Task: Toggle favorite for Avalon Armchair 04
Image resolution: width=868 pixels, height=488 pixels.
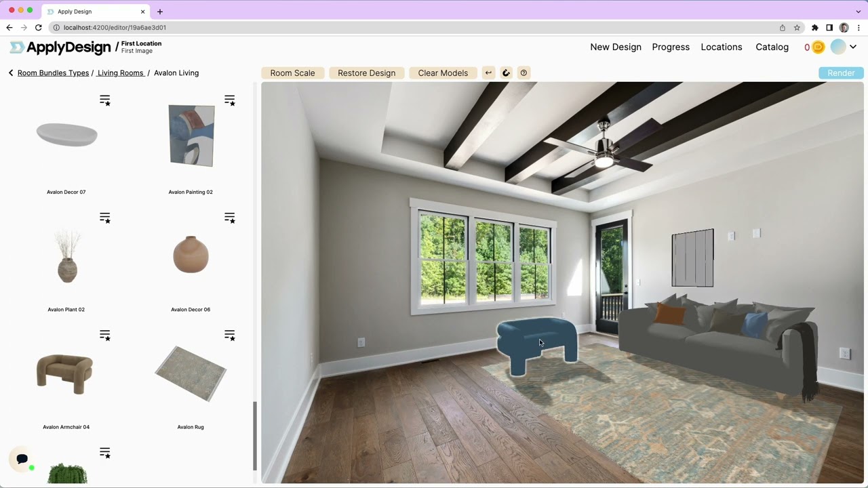Action: click(105, 335)
